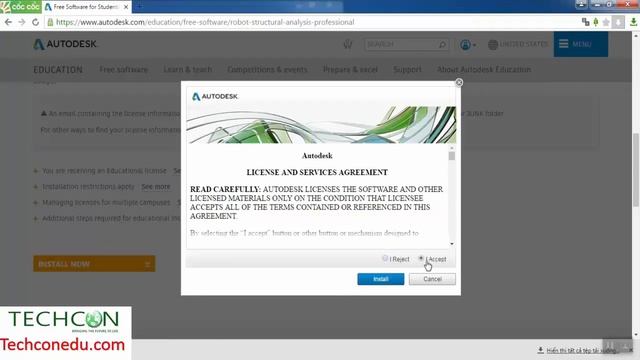This screenshot has height=360, width=640.
Task: Click the Cancel button in dialog
Action: point(432,279)
